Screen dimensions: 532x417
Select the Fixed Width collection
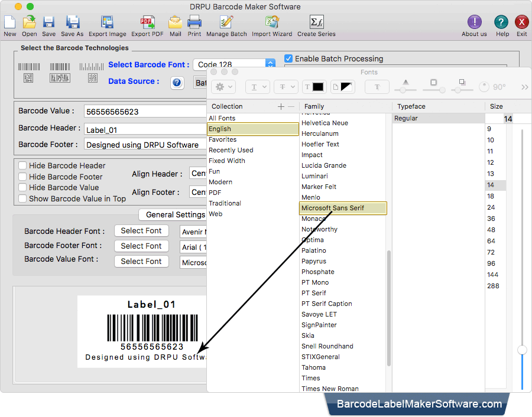253,161
